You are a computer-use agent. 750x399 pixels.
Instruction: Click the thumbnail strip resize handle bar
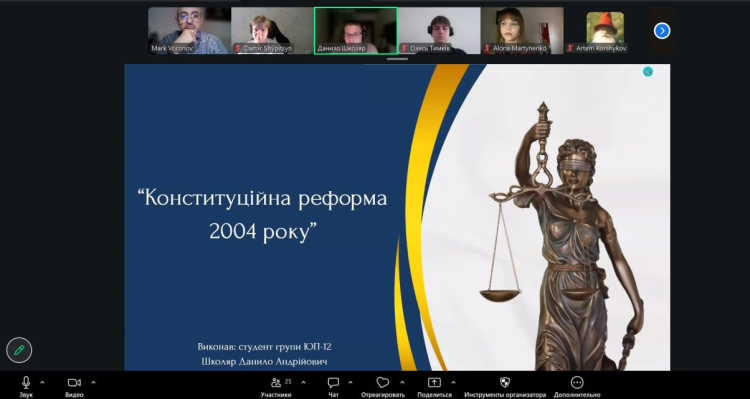[x=397, y=59]
